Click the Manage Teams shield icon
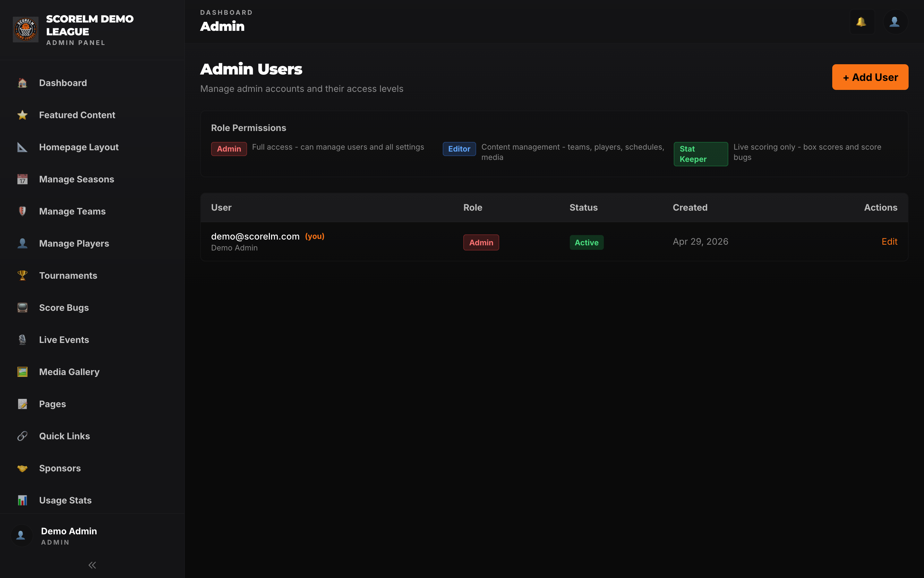This screenshot has width=924, height=578. [x=22, y=211]
